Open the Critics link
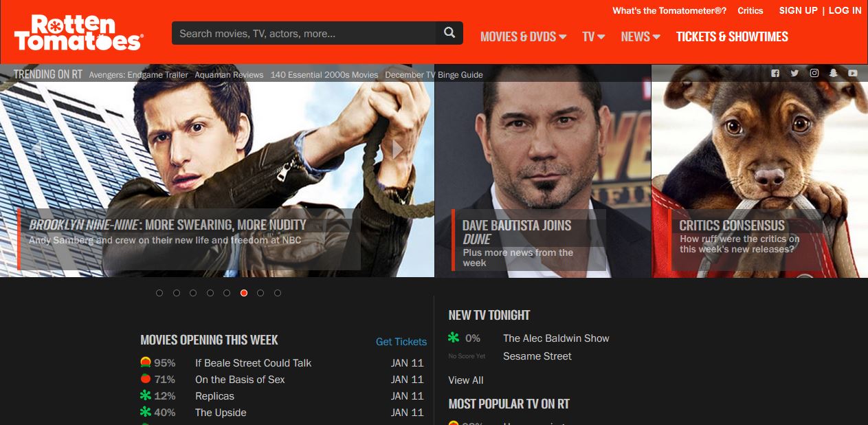The image size is (868, 425). point(750,10)
